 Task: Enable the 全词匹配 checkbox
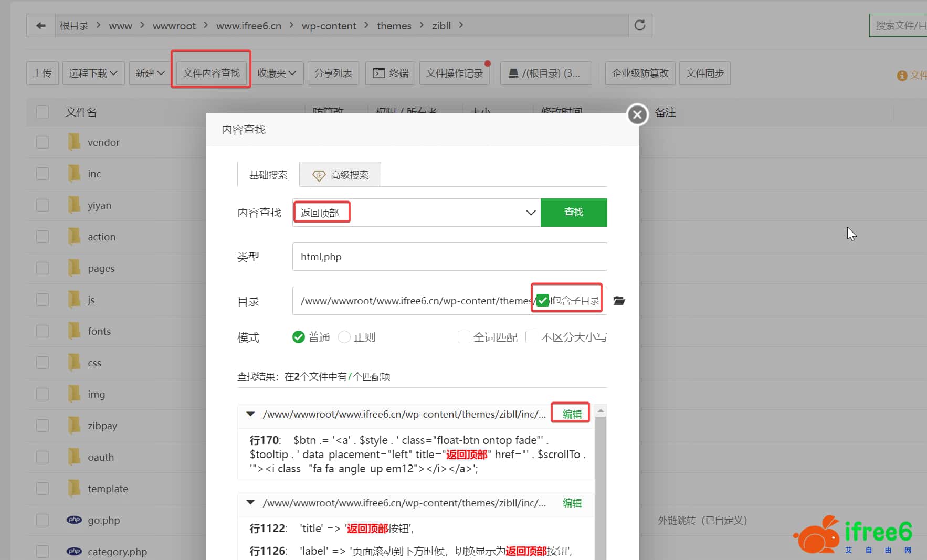click(x=464, y=337)
